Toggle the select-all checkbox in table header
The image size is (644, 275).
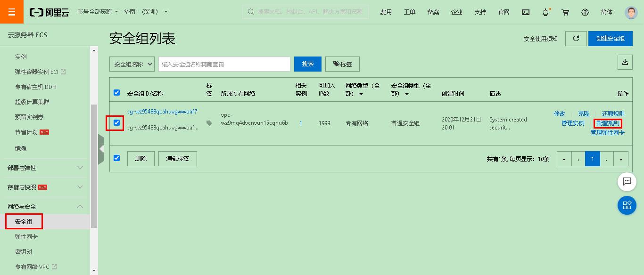click(117, 93)
